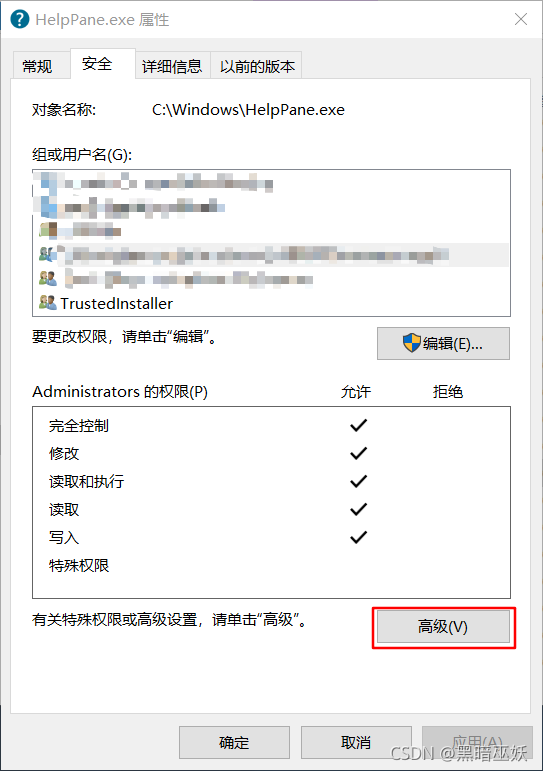Open the 常规 tab
This screenshot has height=771, width=543.
tap(40, 65)
